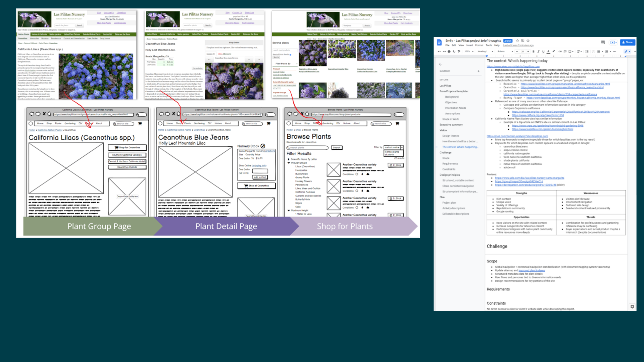The height and width of the screenshot is (362, 644).
Task: Close the document outline with the back arrow
Action: click(x=440, y=64)
